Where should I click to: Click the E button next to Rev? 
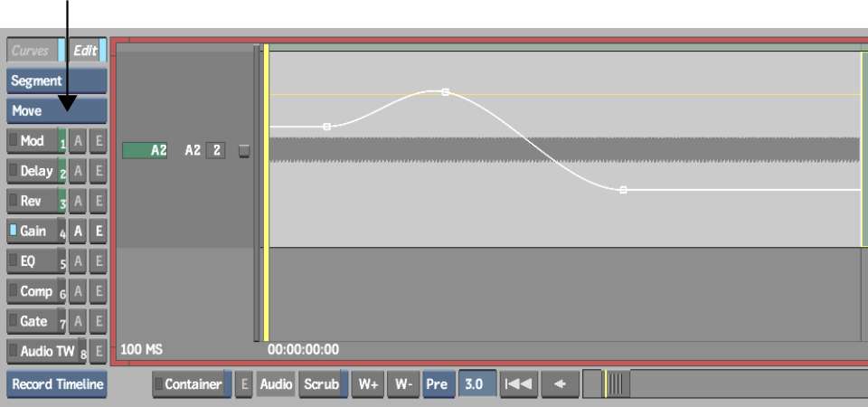coord(98,201)
